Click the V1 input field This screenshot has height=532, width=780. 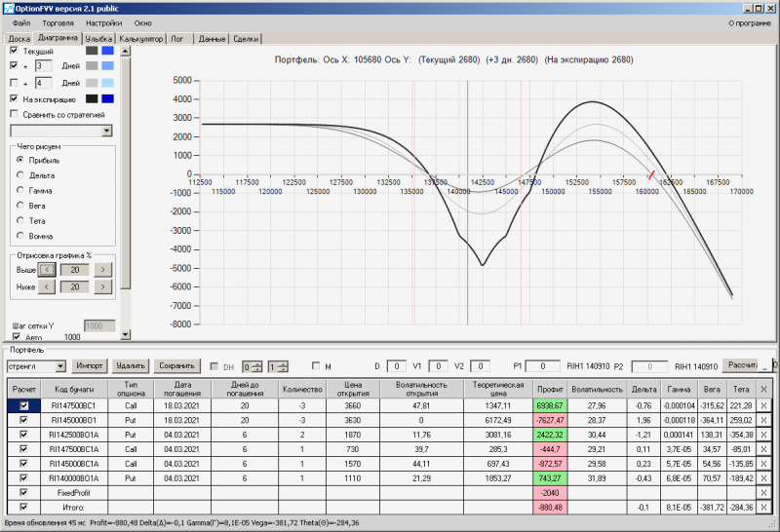pos(438,366)
